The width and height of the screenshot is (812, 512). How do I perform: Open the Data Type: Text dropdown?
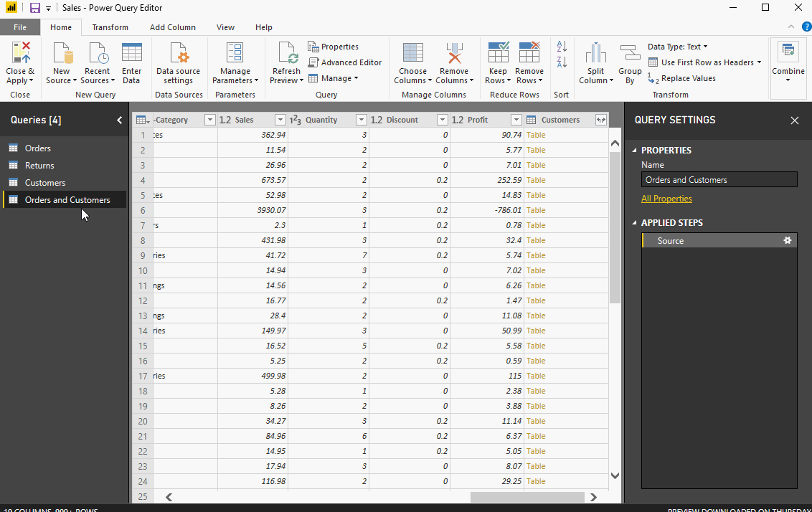[677, 47]
